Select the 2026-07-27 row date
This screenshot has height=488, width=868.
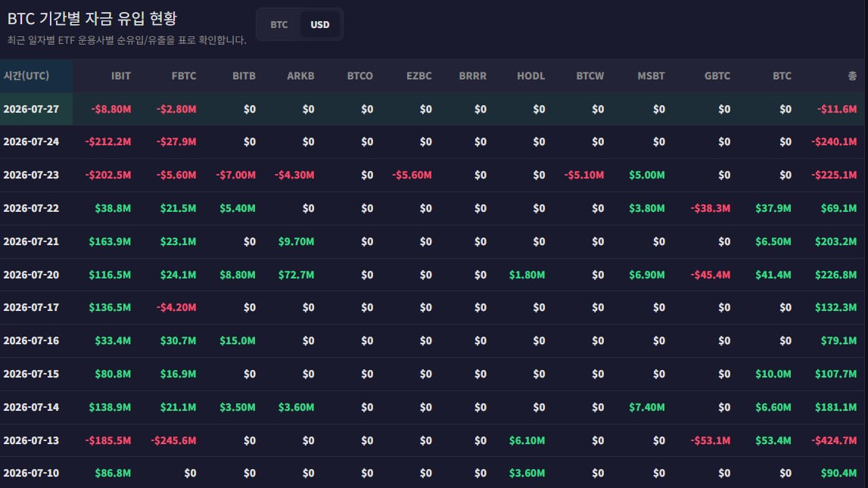tap(31, 109)
